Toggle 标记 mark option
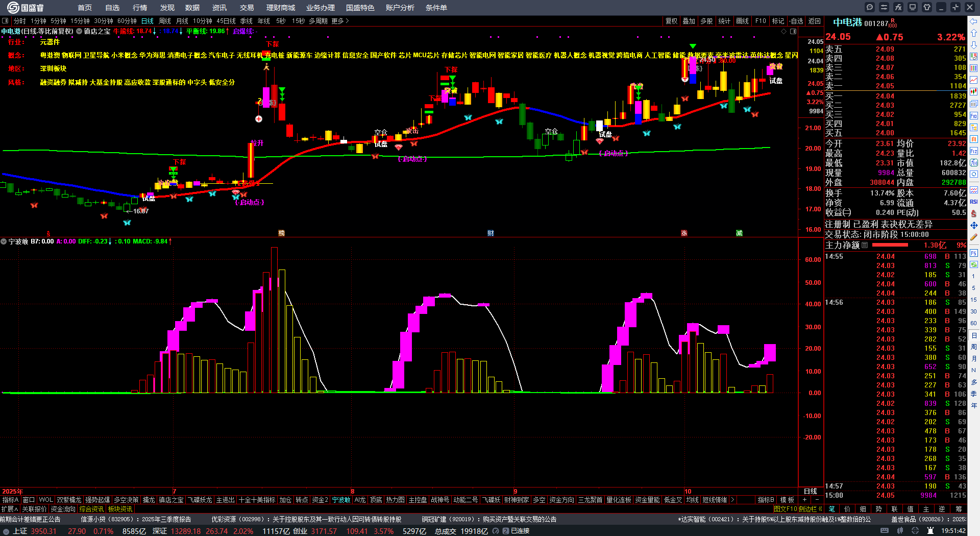The height and width of the screenshot is (536, 980). pyautogui.click(x=778, y=21)
